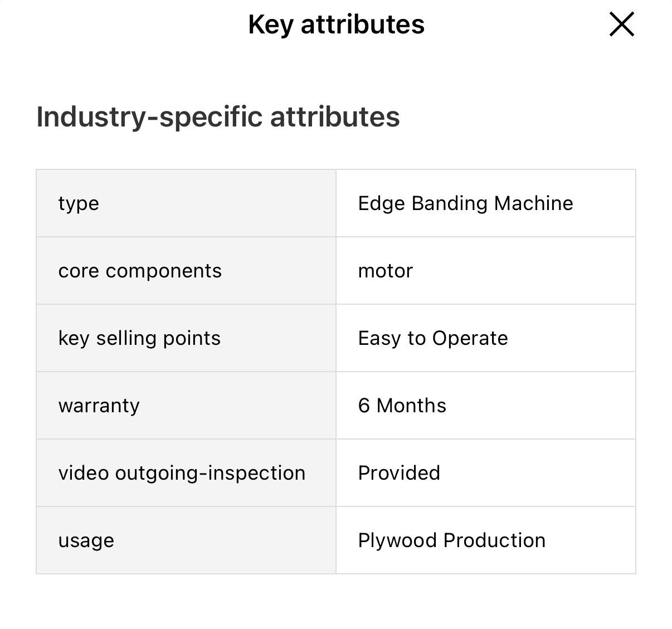
Task: Select the 'key selling points' label
Action: tap(139, 338)
